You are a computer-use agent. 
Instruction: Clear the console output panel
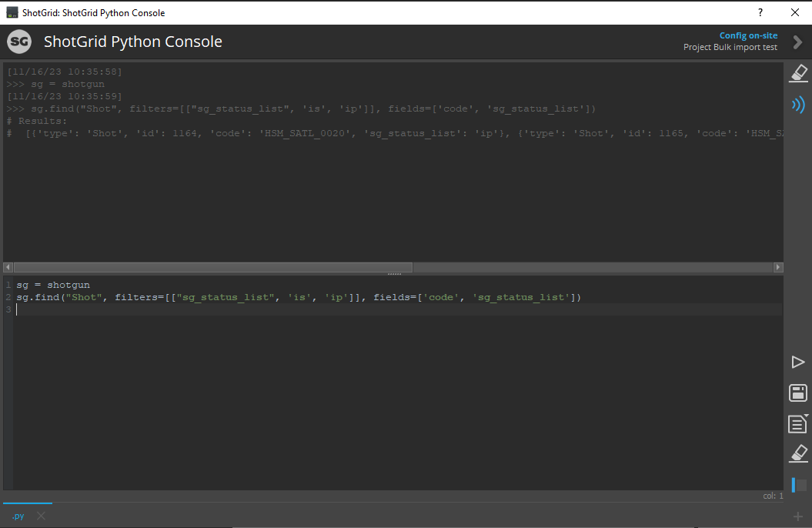[x=798, y=72]
